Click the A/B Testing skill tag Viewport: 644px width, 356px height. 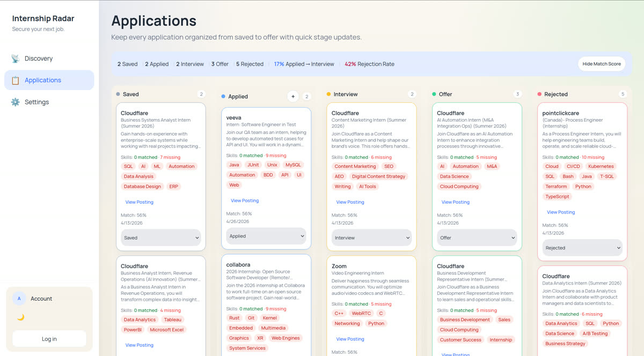tap(595, 333)
